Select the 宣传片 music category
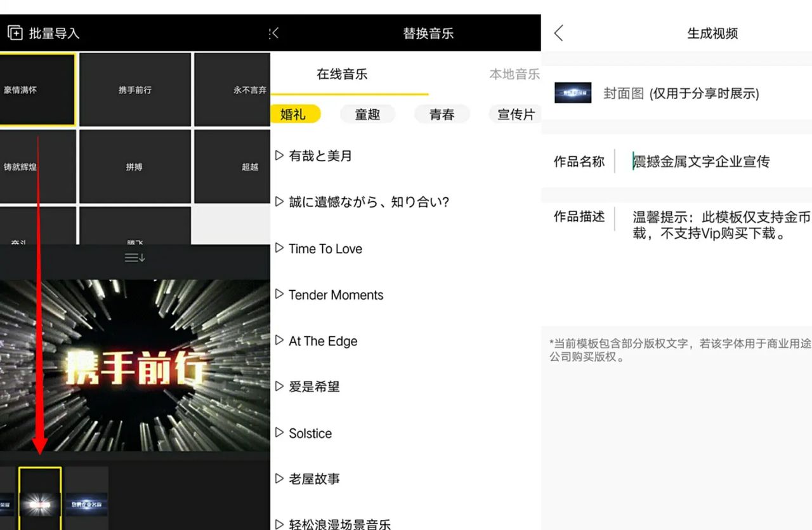The height and width of the screenshot is (530, 812). click(515, 114)
